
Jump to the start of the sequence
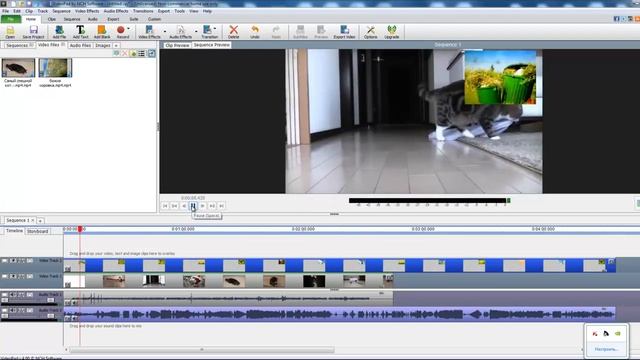[165, 206]
